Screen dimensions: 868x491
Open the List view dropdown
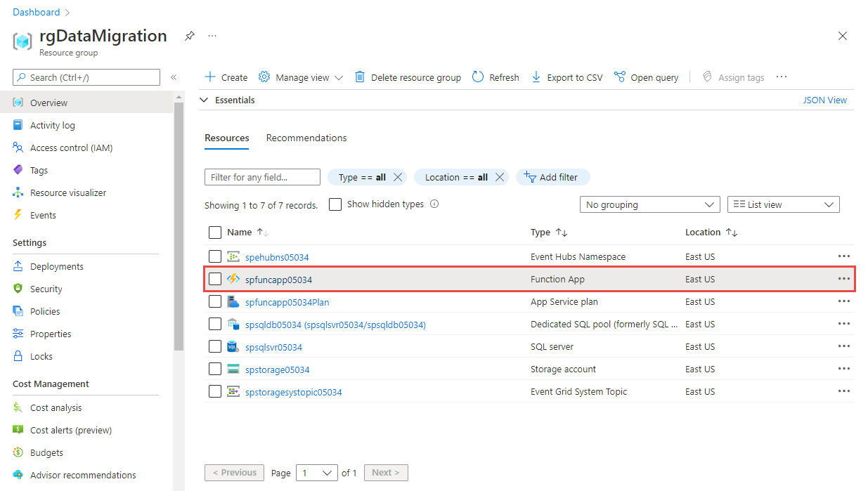783,204
